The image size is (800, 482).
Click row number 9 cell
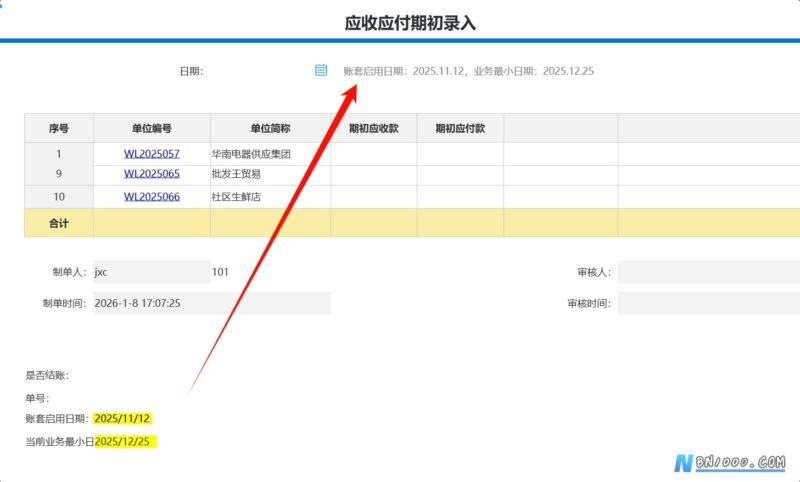coord(59,174)
